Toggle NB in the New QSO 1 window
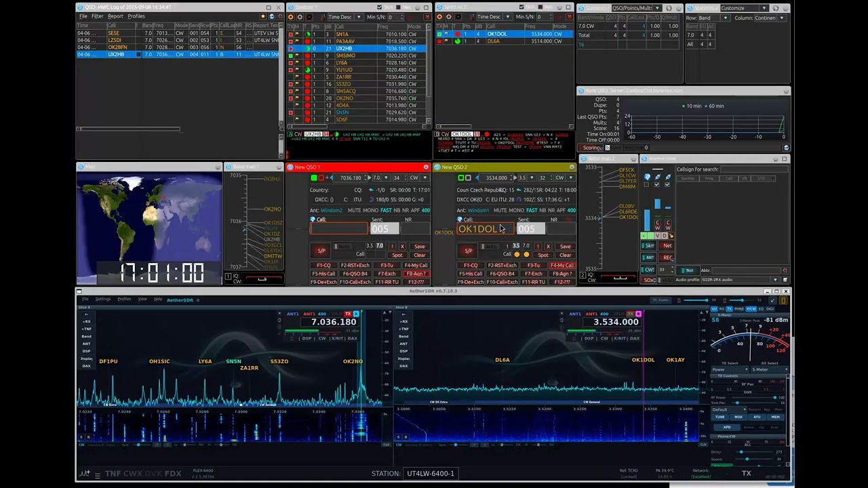 [x=397, y=211]
